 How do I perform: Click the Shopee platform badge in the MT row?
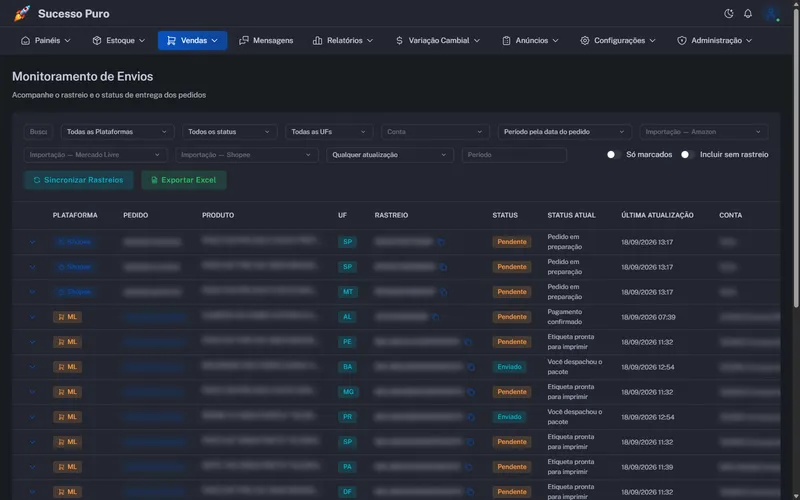[x=75, y=292]
